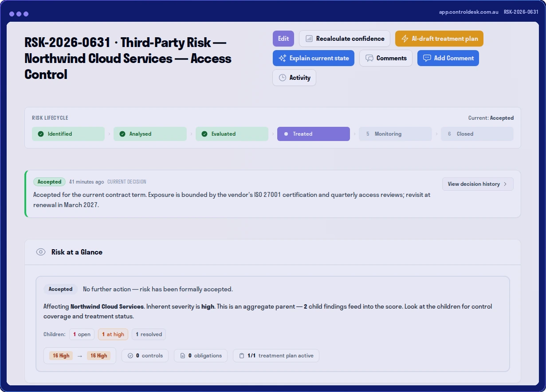Click the clipboard icon beside treatment plan active
The height and width of the screenshot is (392, 546).
coord(242,356)
